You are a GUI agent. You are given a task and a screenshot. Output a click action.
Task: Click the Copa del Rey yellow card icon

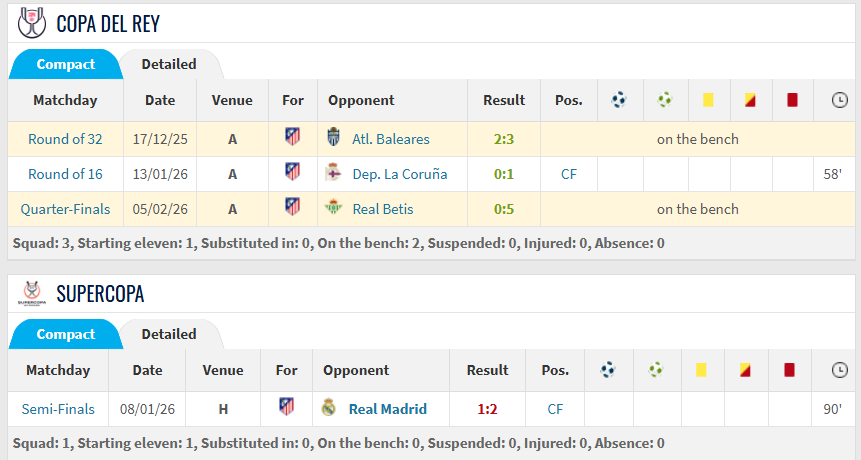708,100
